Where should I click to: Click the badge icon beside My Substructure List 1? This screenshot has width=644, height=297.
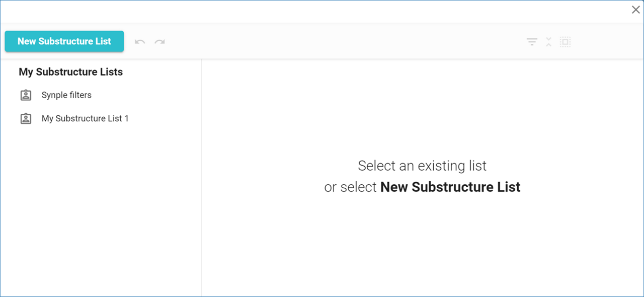(x=26, y=119)
